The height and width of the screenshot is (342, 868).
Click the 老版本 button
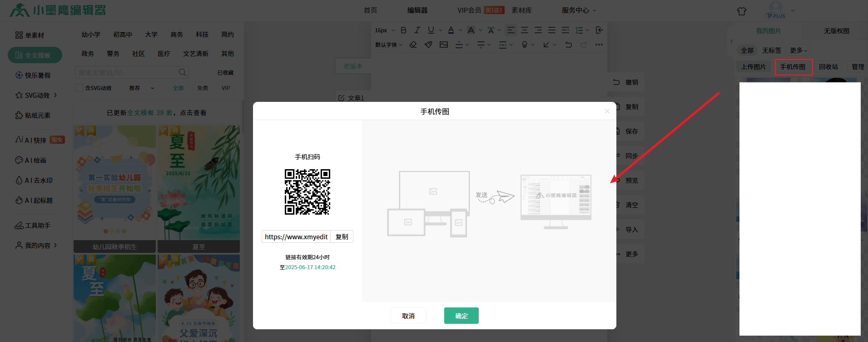click(353, 66)
